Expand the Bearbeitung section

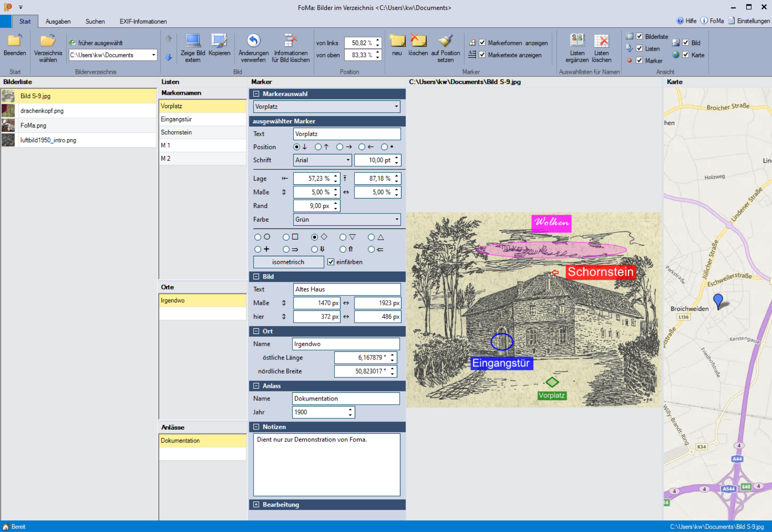pos(256,504)
